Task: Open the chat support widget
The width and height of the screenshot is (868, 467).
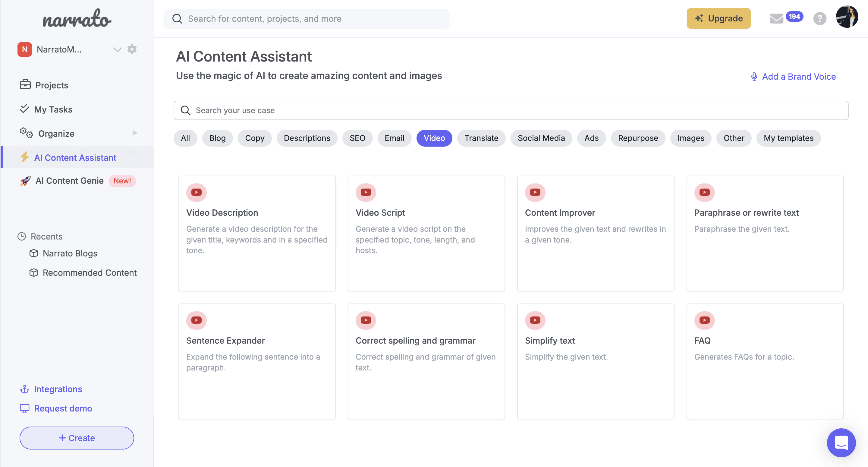Action: pyautogui.click(x=841, y=442)
